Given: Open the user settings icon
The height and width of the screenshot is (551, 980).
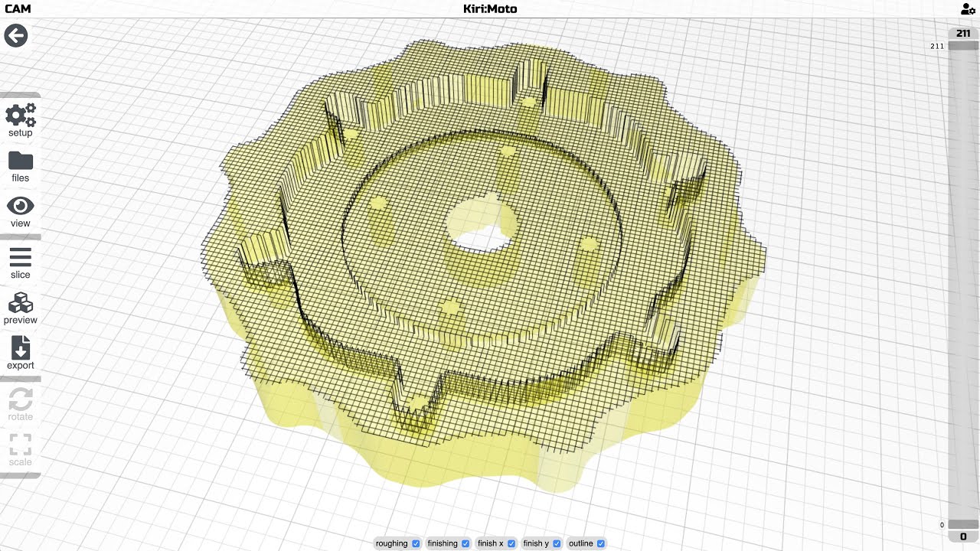Looking at the screenshot, I should pyautogui.click(x=968, y=9).
